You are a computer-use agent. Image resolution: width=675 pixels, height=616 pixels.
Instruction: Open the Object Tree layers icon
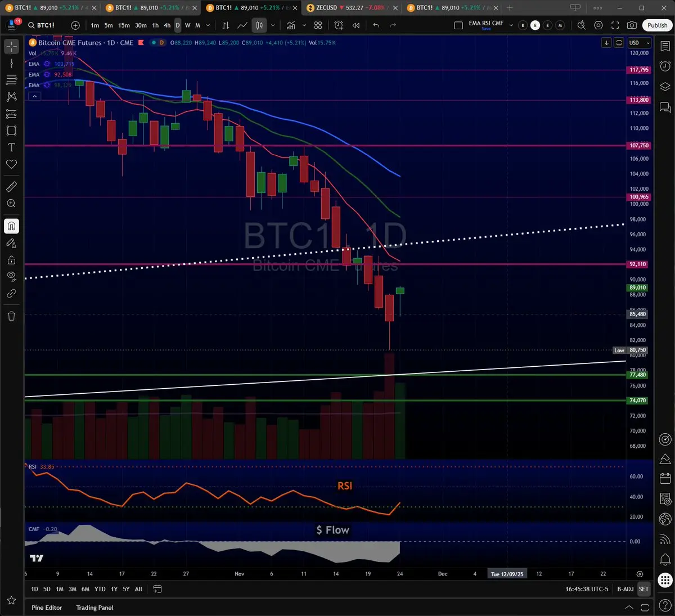[665, 87]
